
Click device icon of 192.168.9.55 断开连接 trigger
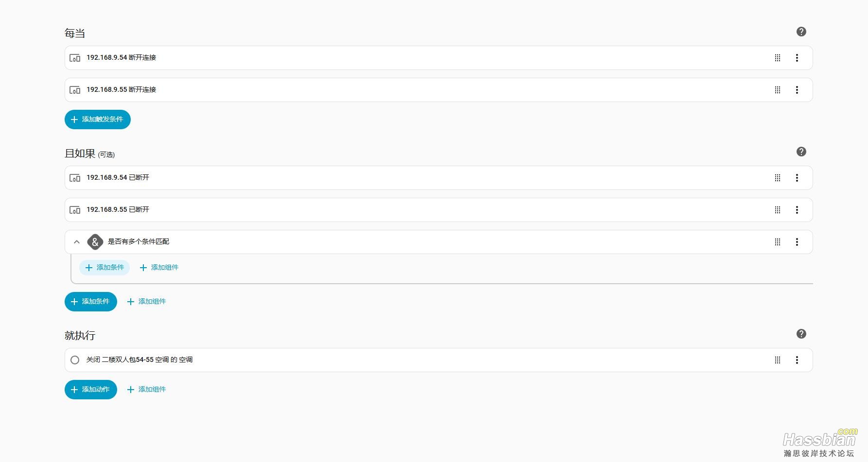click(x=75, y=90)
